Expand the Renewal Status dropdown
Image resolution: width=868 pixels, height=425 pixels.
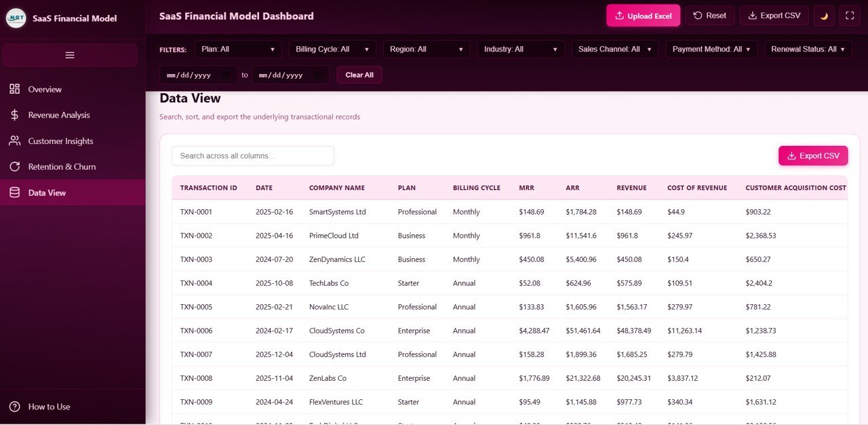point(808,49)
